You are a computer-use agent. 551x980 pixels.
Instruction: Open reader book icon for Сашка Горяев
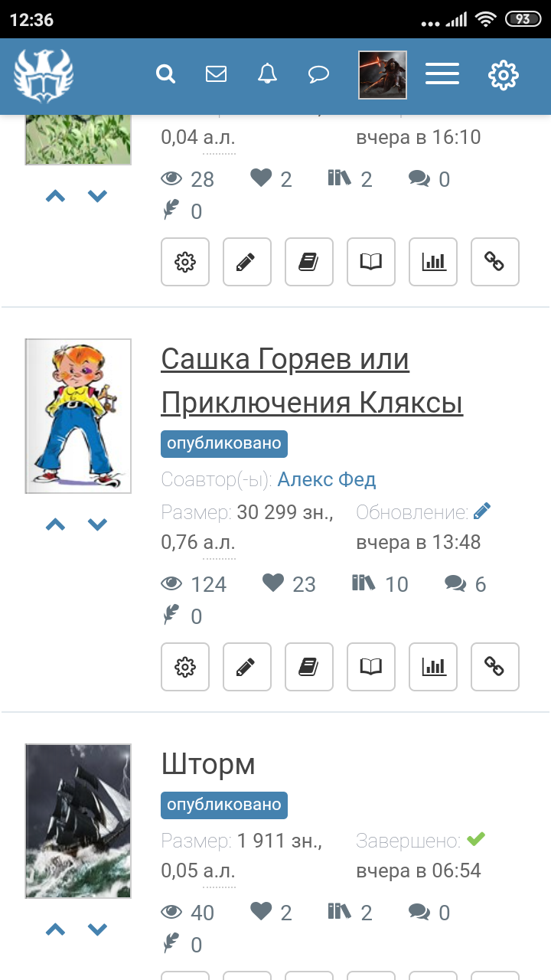tap(371, 667)
